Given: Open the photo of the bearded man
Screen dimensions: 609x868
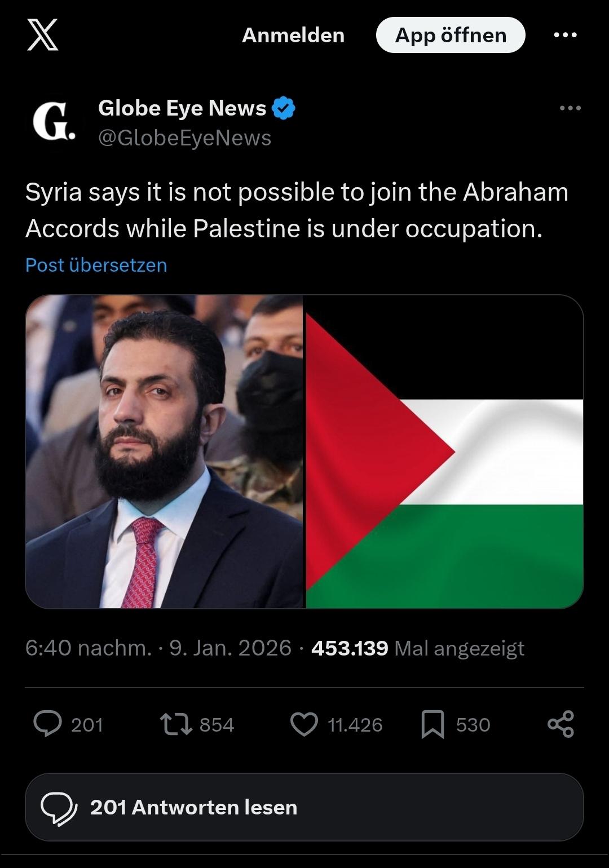Looking at the screenshot, I should (164, 451).
